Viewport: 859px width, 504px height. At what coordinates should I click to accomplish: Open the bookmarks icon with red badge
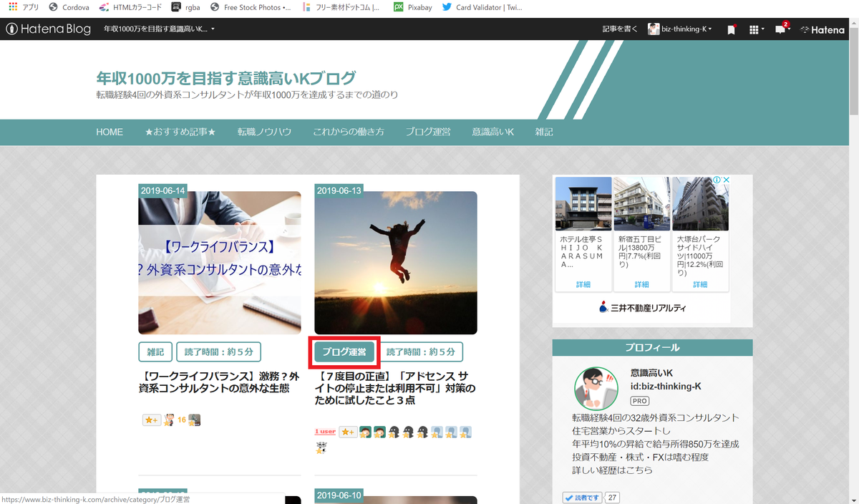[x=731, y=29]
